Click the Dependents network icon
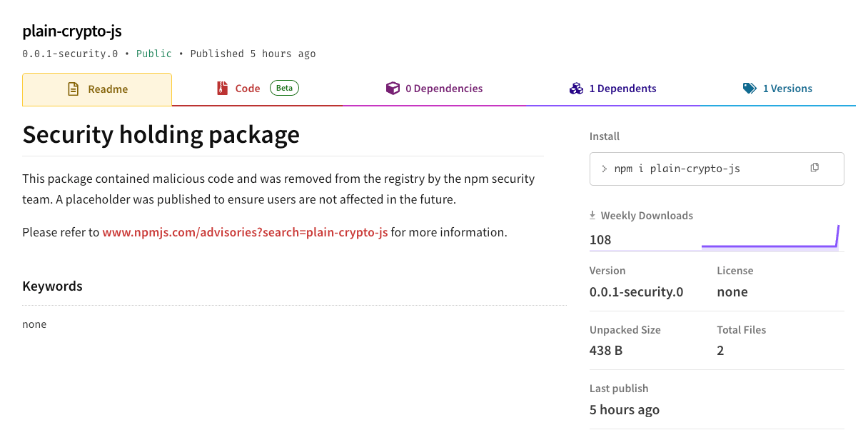The width and height of the screenshot is (868, 430). (576, 88)
